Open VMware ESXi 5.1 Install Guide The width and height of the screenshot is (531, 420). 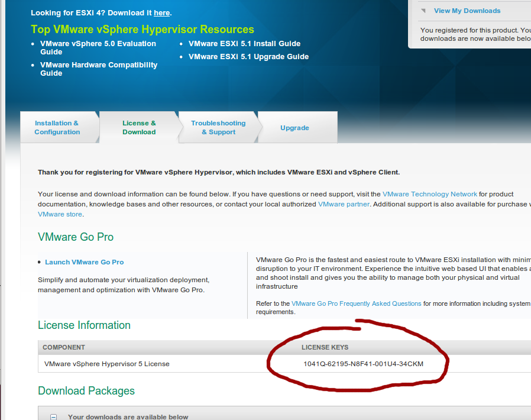coord(244,44)
